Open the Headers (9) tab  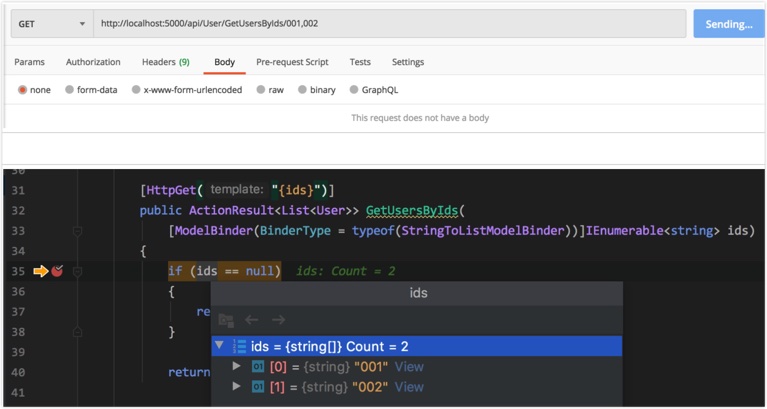pos(166,62)
